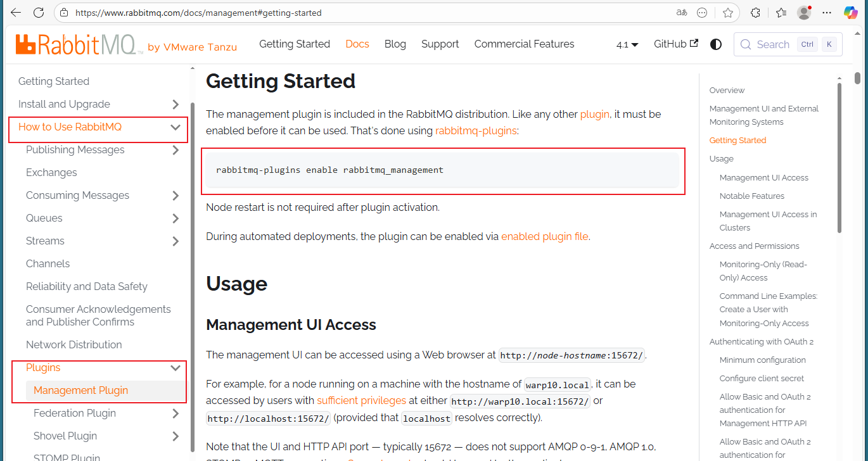Click the browser back arrow
Image resolution: width=868 pixels, height=461 pixels.
point(16,13)
